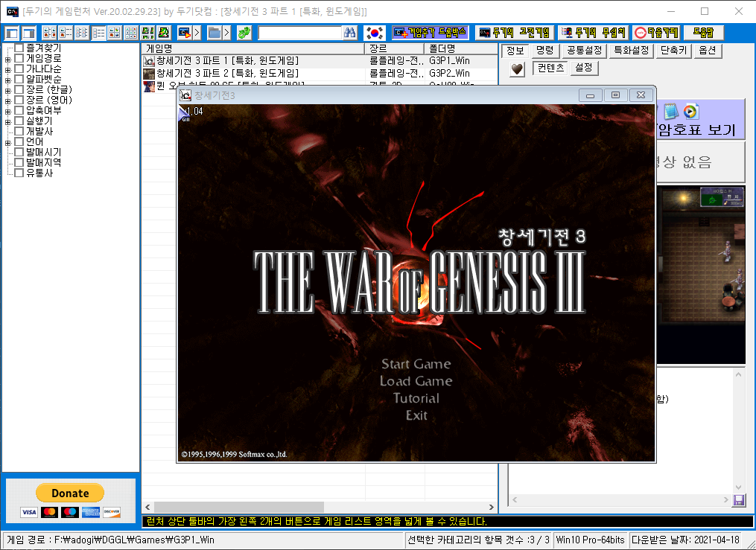
Task: Click the horizontal scrollbar of the game list
Action: (320, 507)
